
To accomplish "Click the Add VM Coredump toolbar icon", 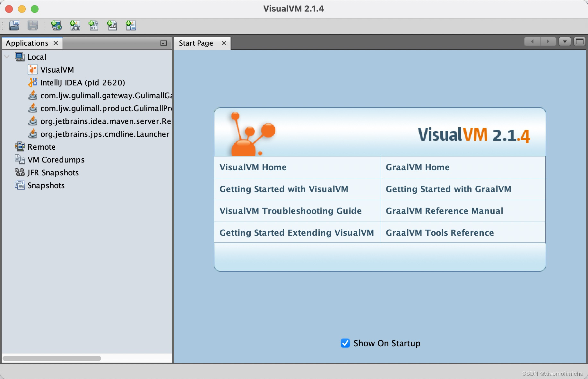I will [x=93, y=25].
